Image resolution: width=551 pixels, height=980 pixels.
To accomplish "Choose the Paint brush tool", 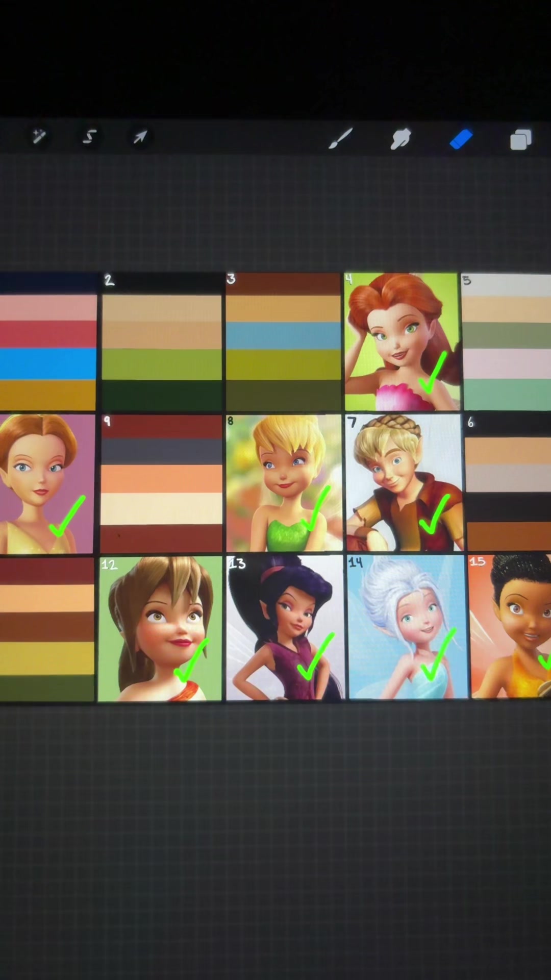I will [x=340, y=138].
